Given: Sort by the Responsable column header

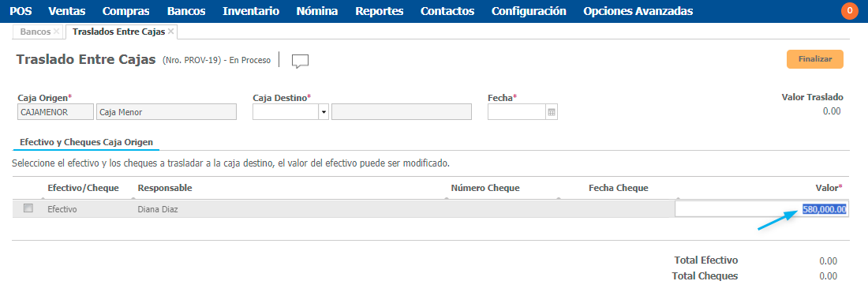Looking at the screenshot, I should [x=165, y=188].
